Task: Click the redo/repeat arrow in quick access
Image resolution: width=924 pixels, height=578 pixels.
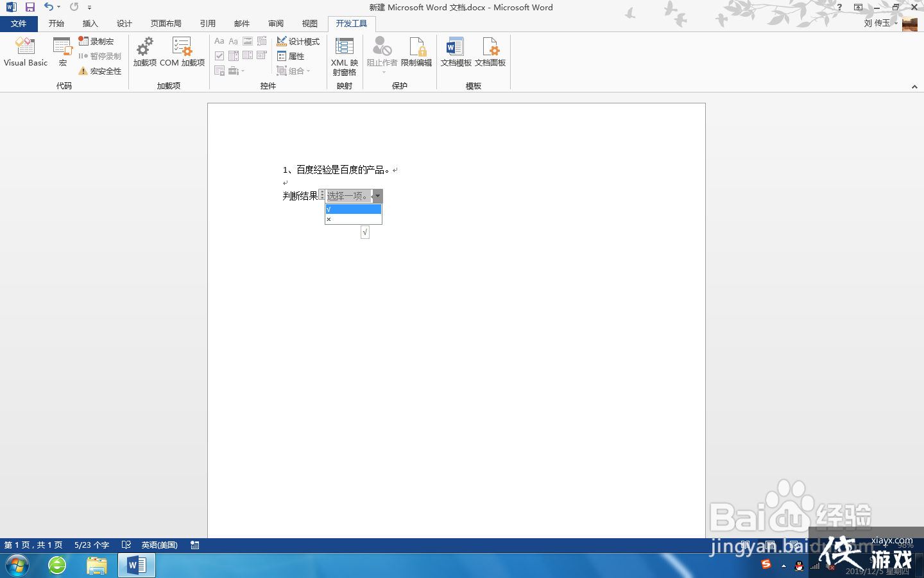Action: tap(74, 7)
